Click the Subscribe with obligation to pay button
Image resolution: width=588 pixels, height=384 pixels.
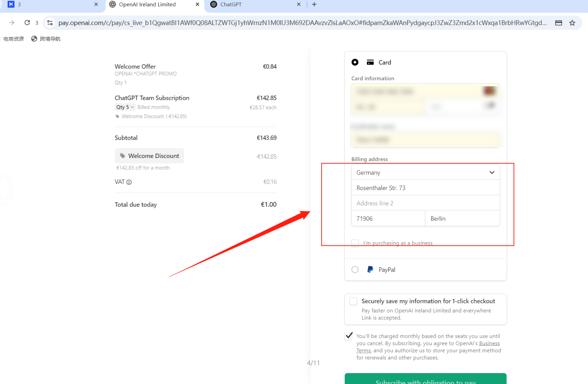(x=425, y=380)
